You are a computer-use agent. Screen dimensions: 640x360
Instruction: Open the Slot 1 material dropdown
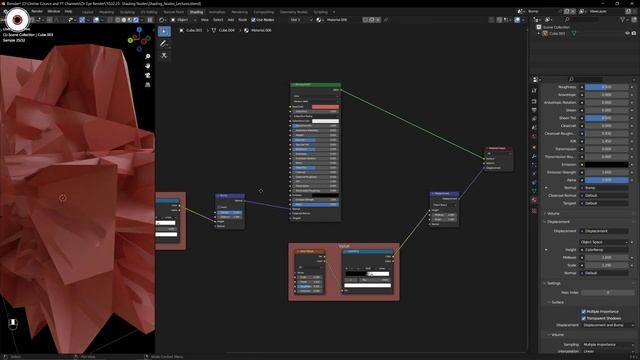coord(301,20)
